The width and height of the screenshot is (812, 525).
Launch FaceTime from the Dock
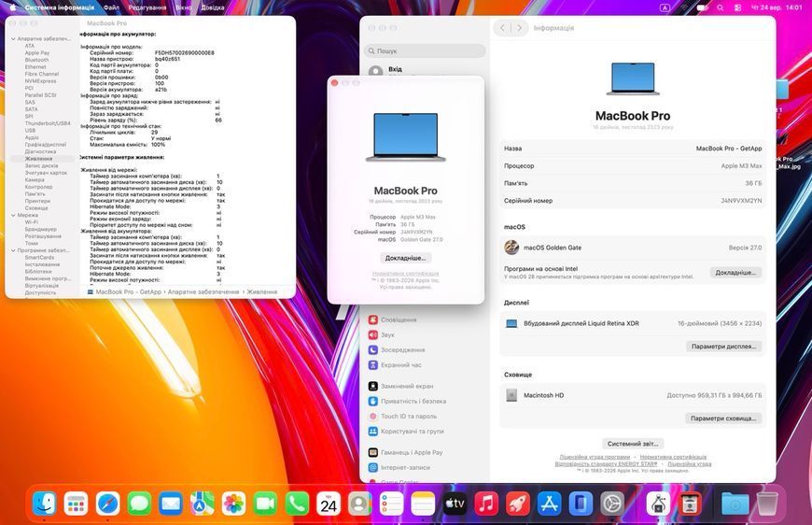click(266, 504)
